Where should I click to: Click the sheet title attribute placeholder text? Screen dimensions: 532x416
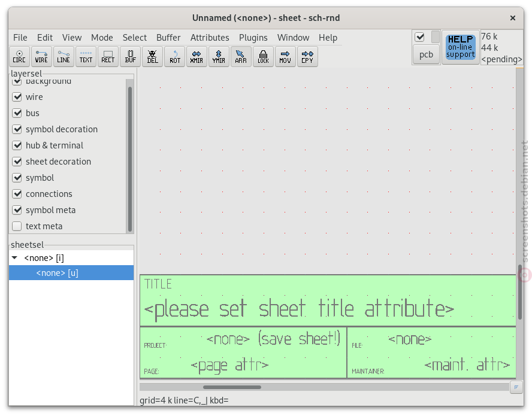[x=299, y=309]
